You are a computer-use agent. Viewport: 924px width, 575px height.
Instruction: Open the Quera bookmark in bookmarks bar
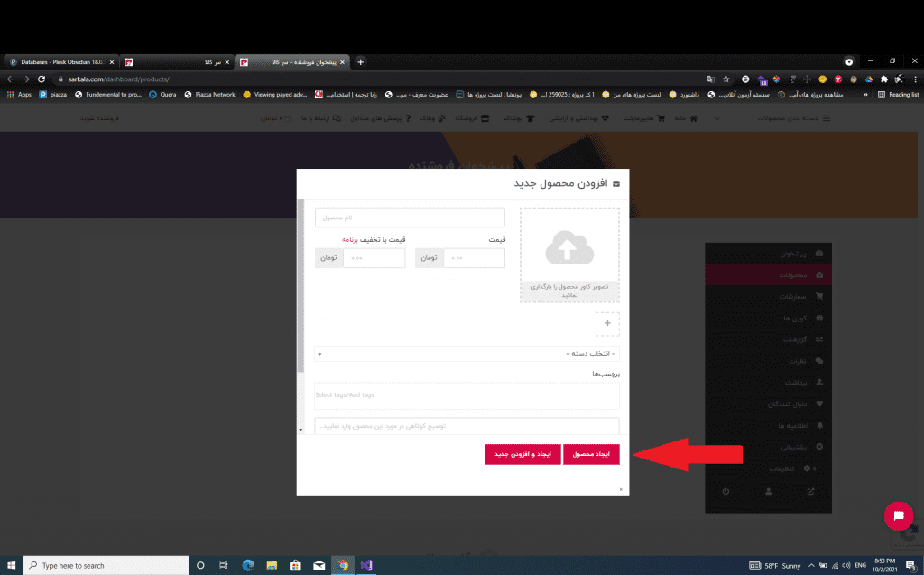coord(162,94)
